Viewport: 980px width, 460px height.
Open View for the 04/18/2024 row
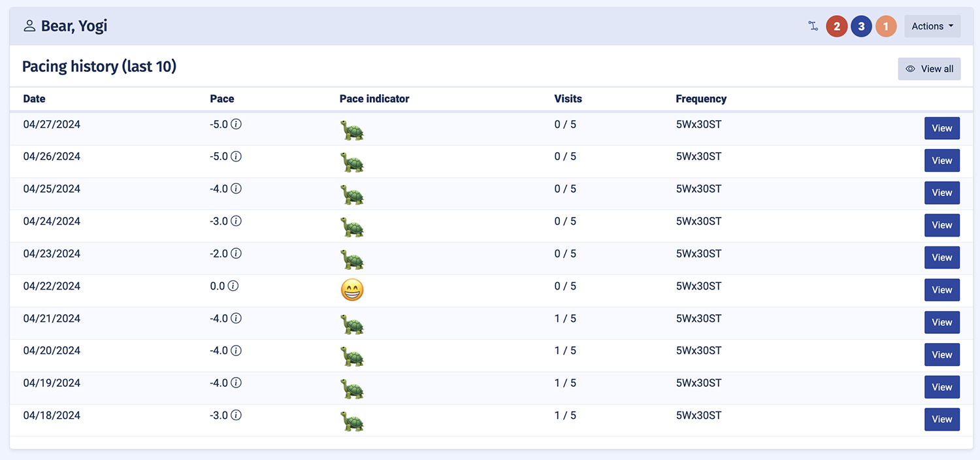click(x=941, y=419)
